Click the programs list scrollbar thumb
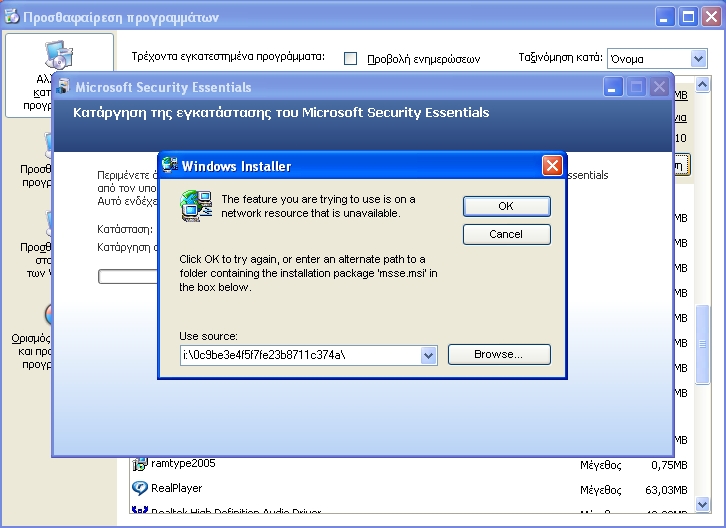The height and width of the screenshot is (528, 726). pyautogui.click(x=702, y=344)
